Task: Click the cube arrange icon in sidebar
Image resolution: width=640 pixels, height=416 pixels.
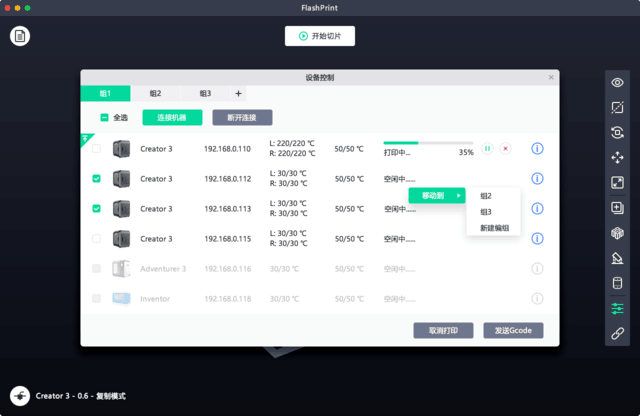Action: [617, 233]
